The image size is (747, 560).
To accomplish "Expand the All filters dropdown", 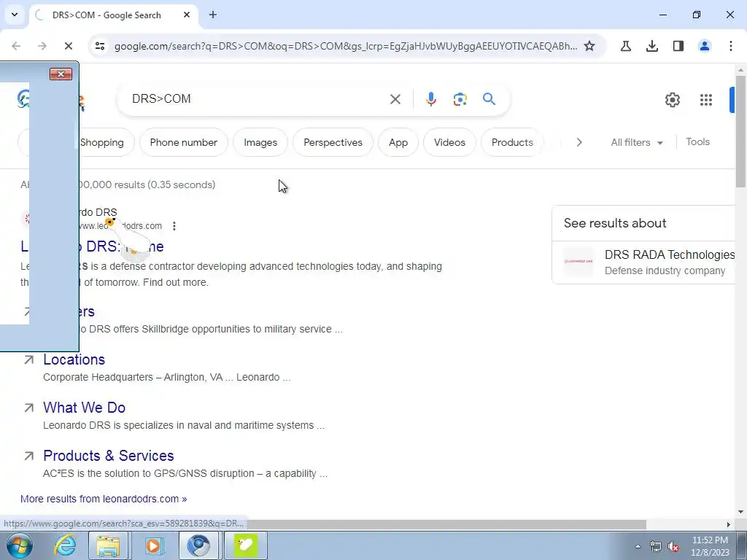I will point(636,142).
